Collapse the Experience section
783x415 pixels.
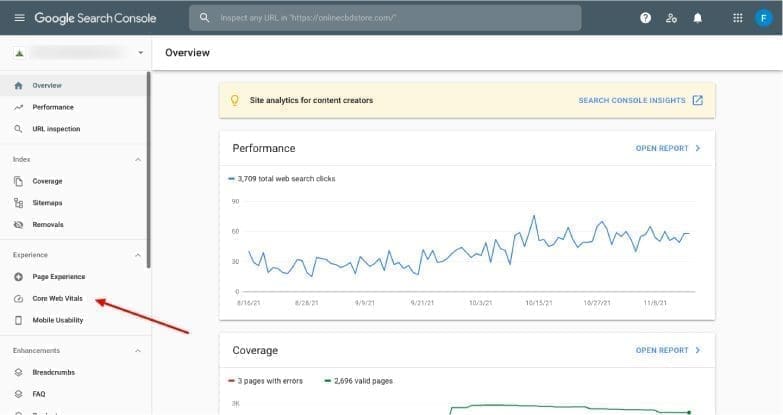(138, 255)
